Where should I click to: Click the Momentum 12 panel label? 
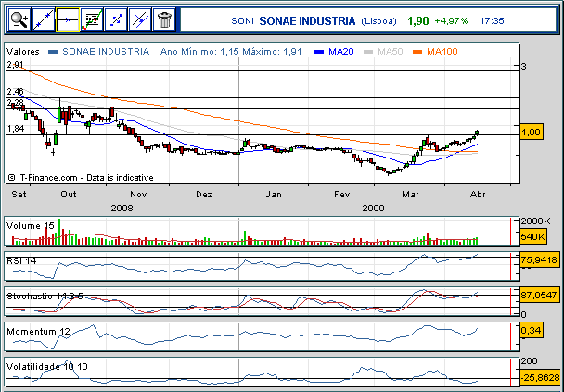pos(38,331)
